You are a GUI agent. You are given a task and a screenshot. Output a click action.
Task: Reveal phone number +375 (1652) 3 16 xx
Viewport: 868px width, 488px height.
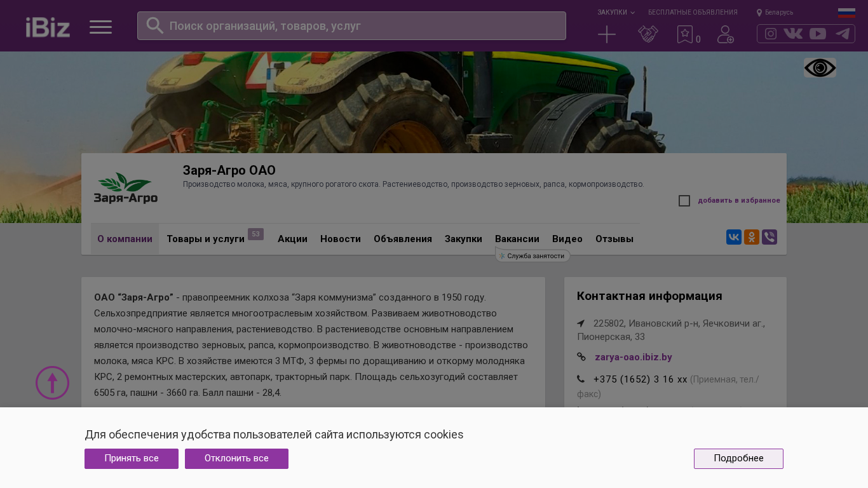(x=641, y=379)
